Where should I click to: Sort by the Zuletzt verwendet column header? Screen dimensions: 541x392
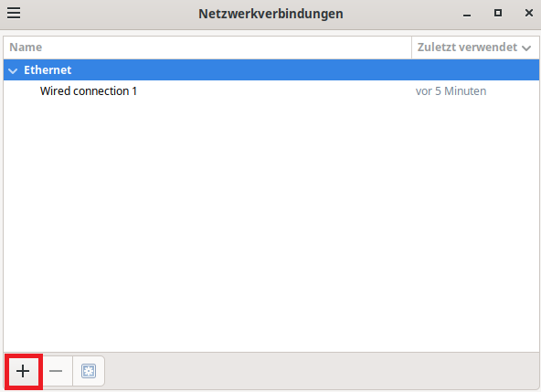click(x=475, y=48)
